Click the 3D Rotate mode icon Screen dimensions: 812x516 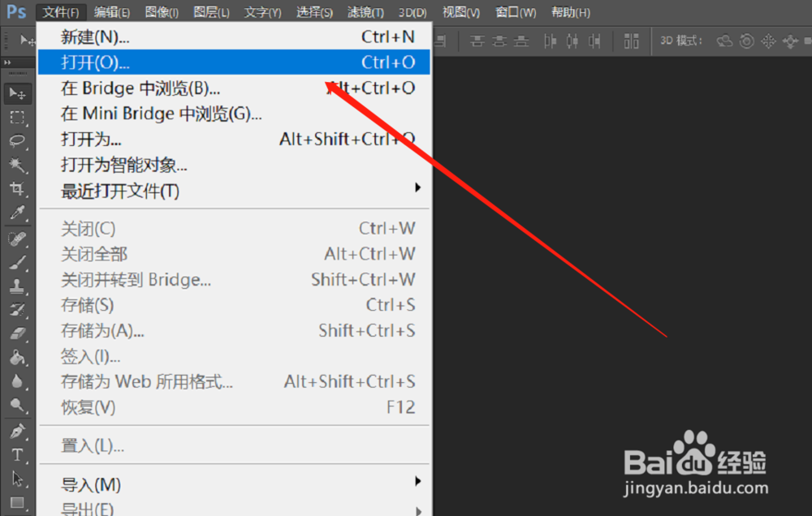point(724,41)
